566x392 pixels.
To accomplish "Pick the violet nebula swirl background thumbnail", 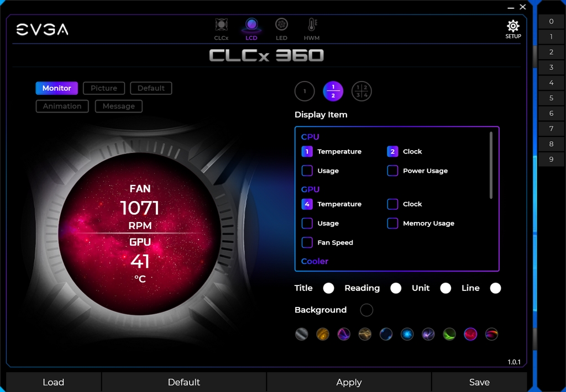I will pos(428,334).
